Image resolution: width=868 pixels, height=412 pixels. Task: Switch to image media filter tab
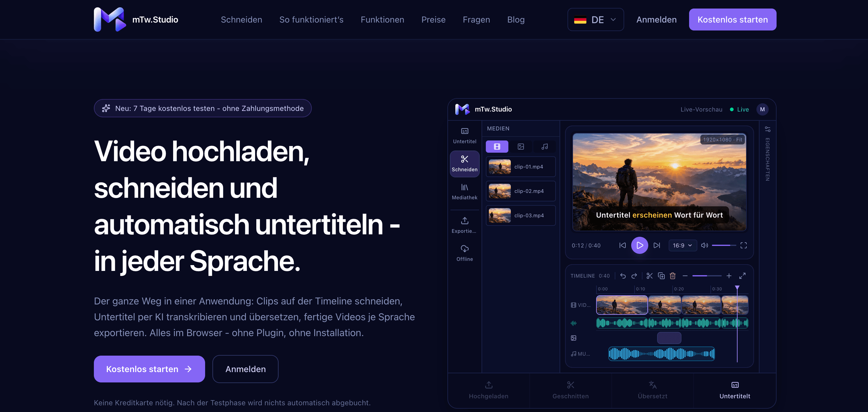[x=521, y=147]
